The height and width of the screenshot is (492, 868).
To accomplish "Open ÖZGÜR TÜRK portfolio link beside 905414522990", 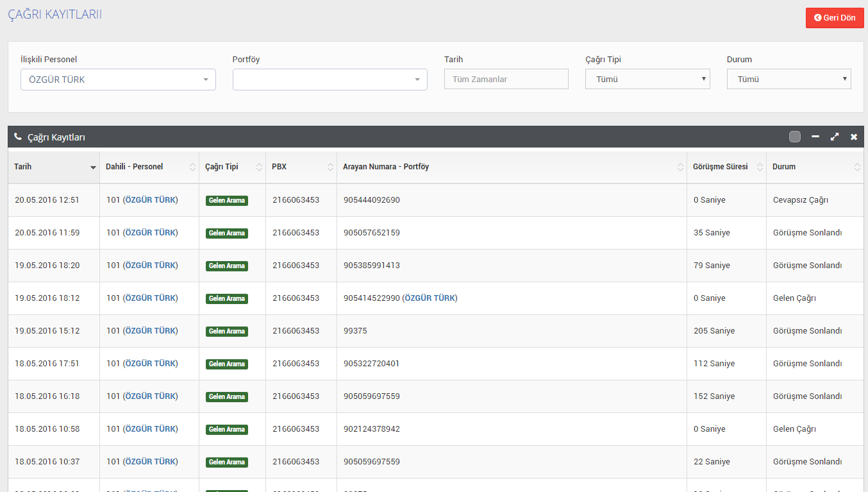I will 430,298.
